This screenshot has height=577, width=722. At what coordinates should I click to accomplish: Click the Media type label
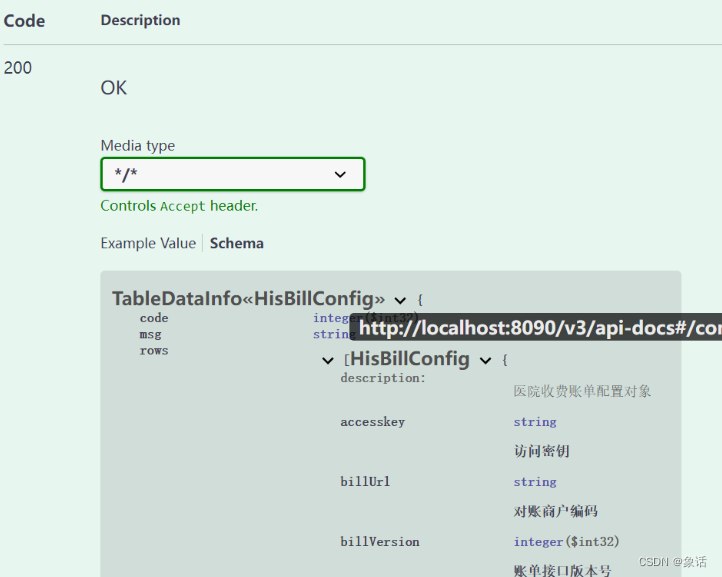(138, 146)
